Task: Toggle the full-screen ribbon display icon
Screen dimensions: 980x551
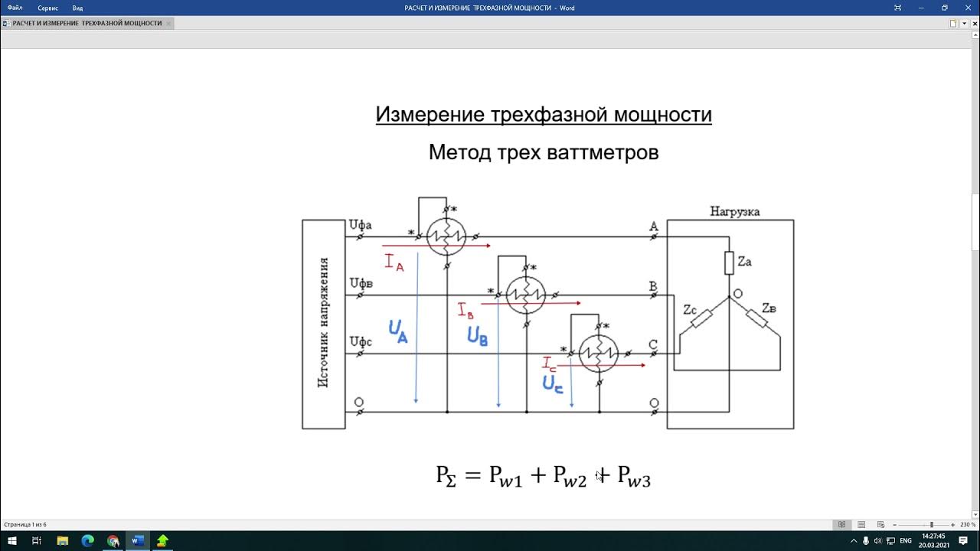Action: 898,8
